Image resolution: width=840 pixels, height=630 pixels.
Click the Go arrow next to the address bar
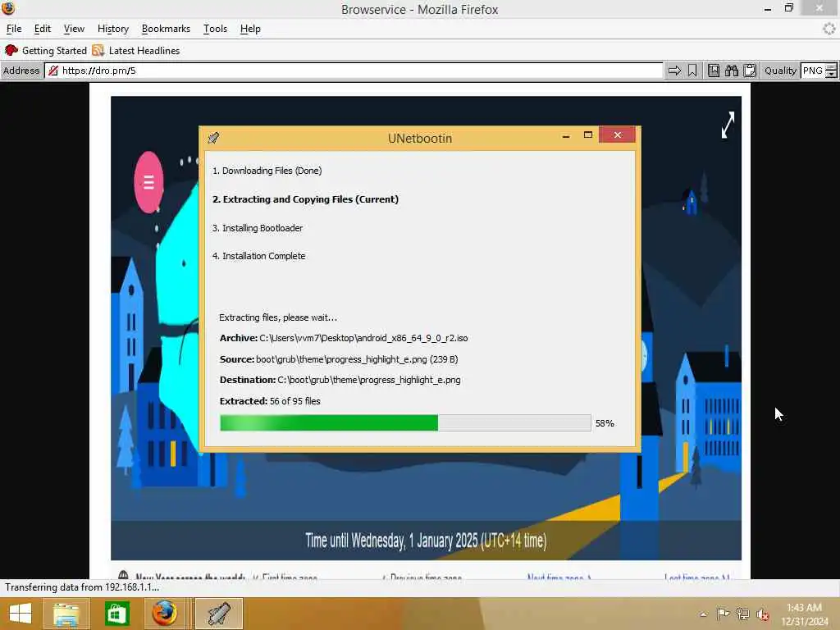674,71
